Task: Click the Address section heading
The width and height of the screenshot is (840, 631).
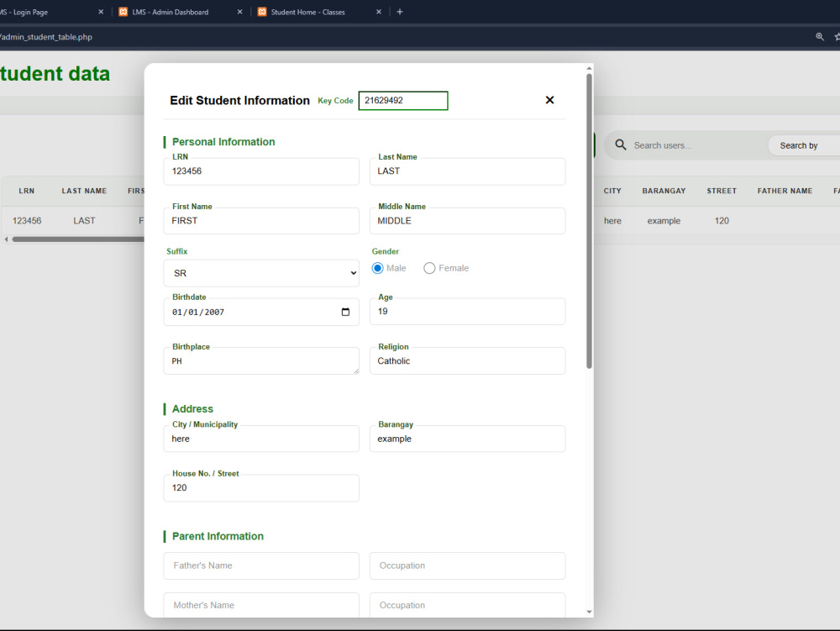Action: 192,409
